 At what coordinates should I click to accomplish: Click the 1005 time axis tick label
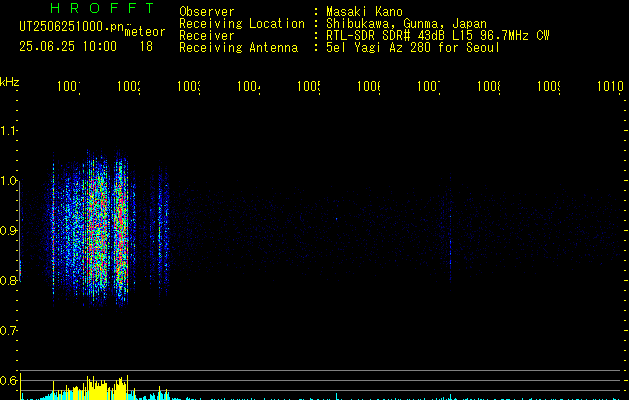(x=309, y=86)
